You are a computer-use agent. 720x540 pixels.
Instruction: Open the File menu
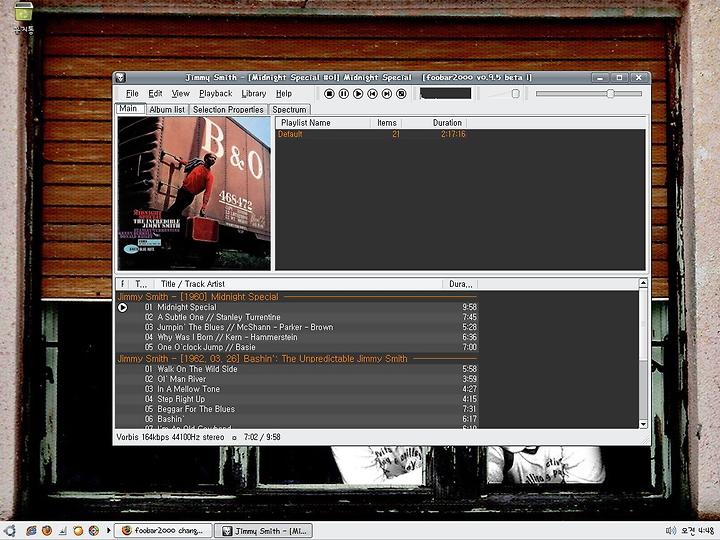tap(132, 94)
